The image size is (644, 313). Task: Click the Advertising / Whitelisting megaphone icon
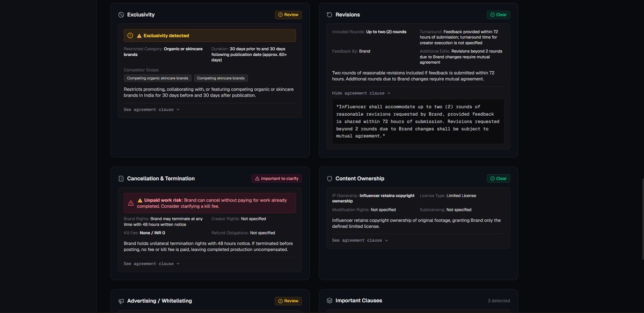tap(121, 301)
